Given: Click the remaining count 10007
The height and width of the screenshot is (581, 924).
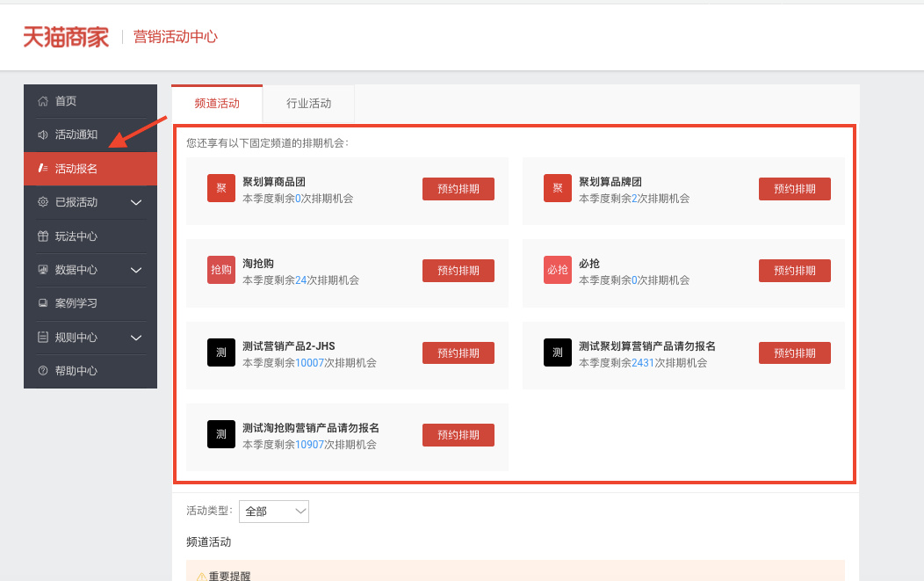Looking at the screenshot, I should (x=309, y=363).
